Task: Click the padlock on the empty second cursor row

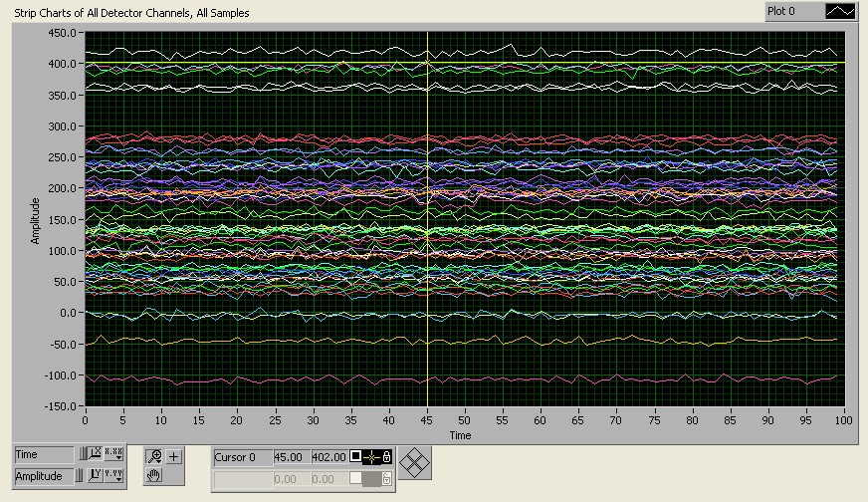Action: (386, 479)
